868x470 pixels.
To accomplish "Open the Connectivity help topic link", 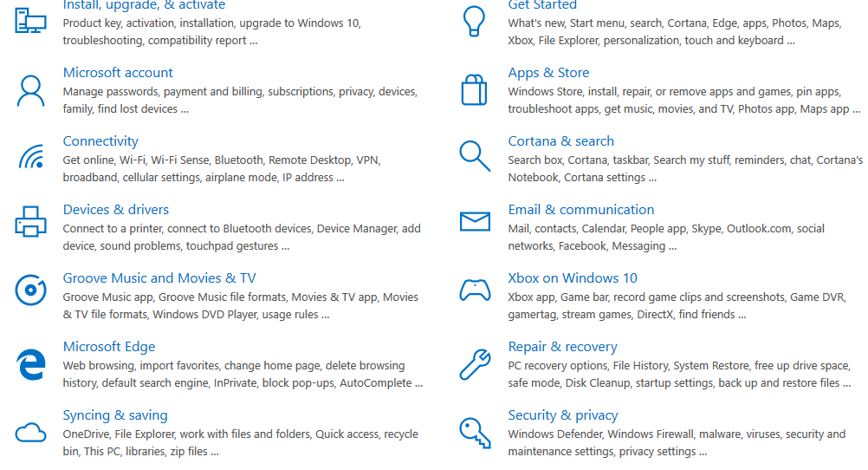I will pyautogui.click(x=100, y=141).
